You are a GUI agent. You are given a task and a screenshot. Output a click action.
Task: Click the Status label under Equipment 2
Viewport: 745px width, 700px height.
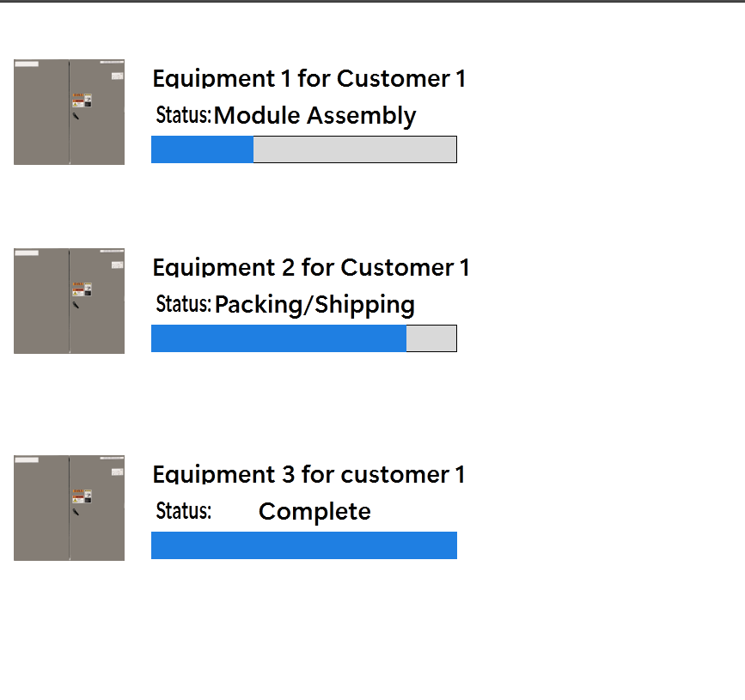pos(183,304)
